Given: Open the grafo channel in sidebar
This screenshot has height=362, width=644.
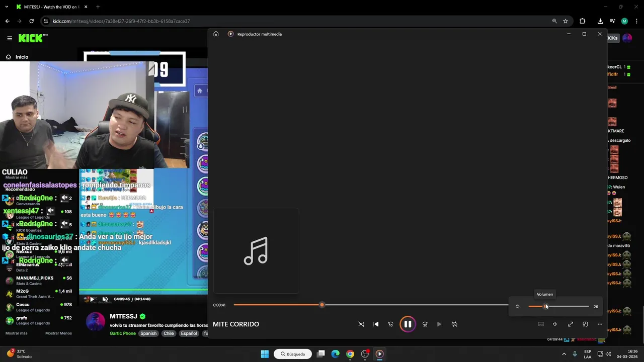Looking at the screenshot, I should (39, 320).
